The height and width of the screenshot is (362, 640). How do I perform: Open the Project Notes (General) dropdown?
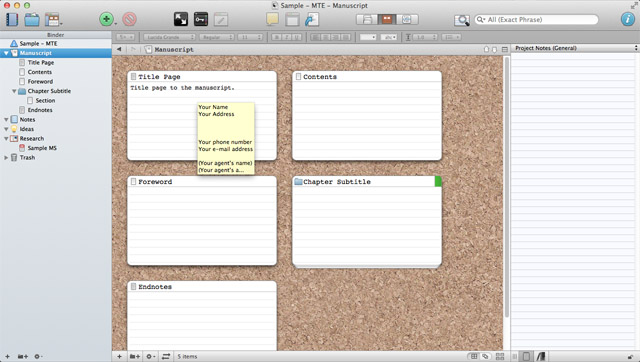(575, 48)
